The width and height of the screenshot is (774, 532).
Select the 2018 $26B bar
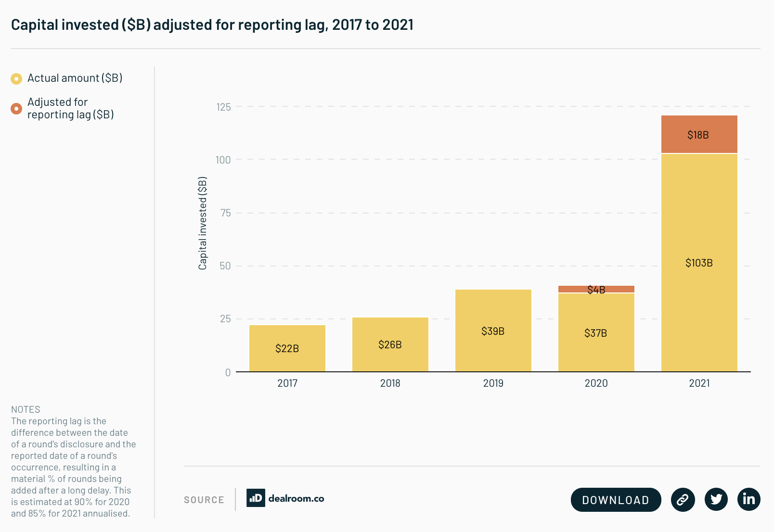pos(390,344)
